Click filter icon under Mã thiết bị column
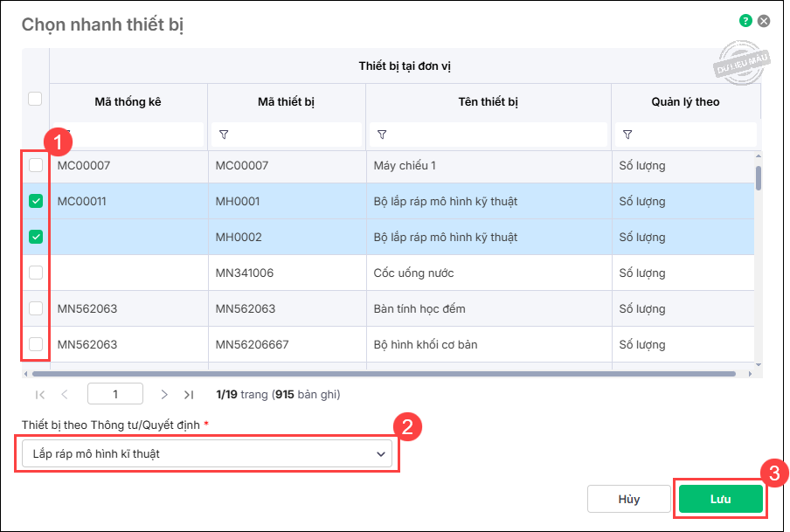 (224, 135)
